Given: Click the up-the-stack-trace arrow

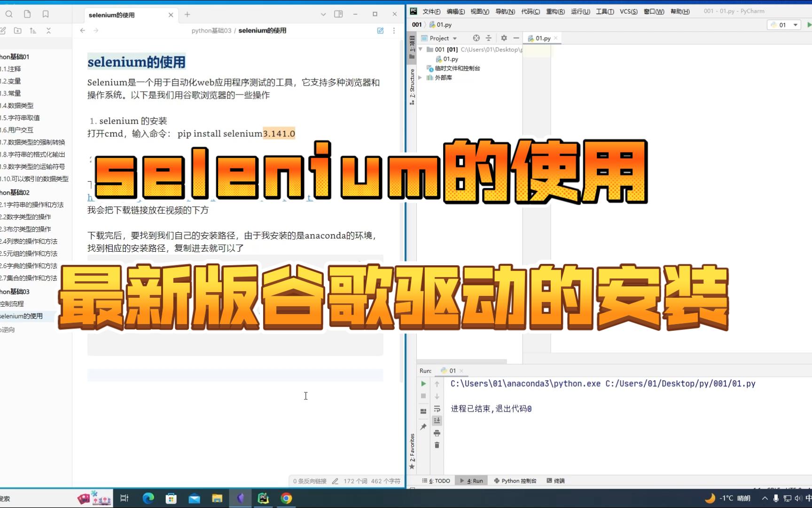Looking at the screenshot, I should [437, 384].
